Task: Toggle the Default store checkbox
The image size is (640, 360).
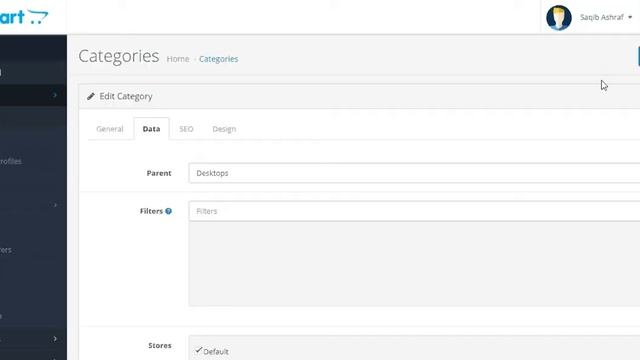Action: click(199, 351)
